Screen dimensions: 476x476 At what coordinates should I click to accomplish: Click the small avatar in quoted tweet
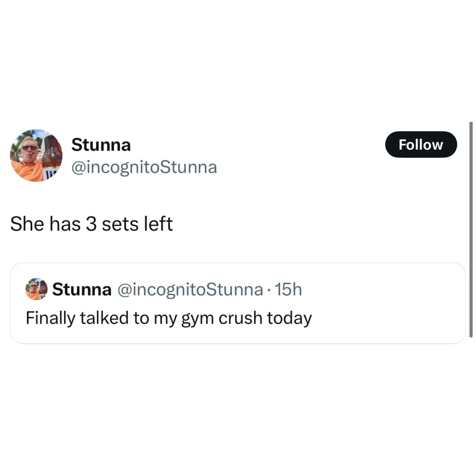(x=36, y=289)
